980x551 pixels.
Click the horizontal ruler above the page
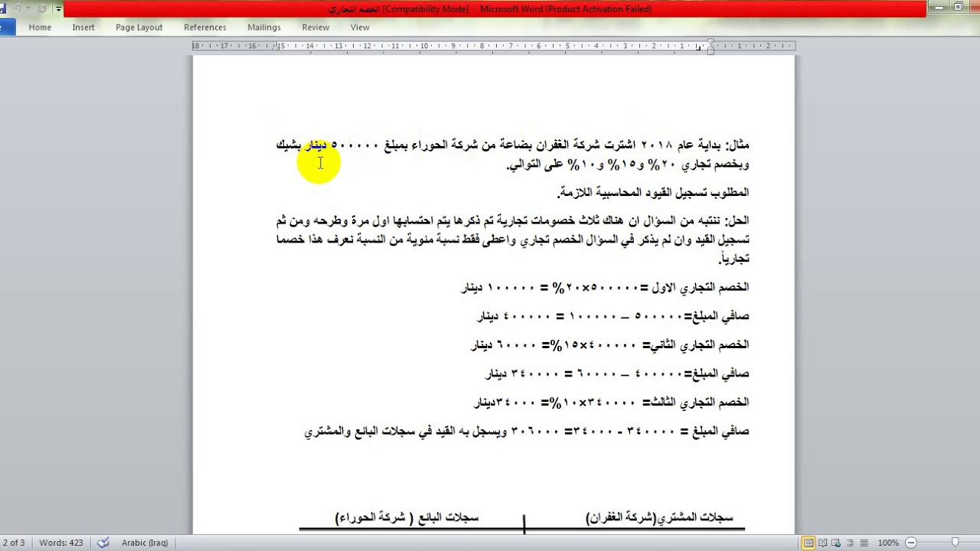[494, 46]
